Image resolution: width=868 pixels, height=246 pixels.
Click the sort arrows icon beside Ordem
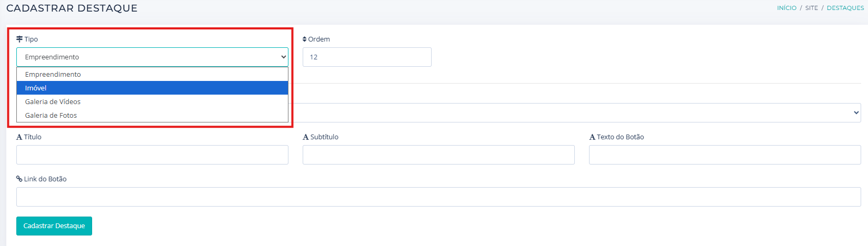[x=304, y=39]
